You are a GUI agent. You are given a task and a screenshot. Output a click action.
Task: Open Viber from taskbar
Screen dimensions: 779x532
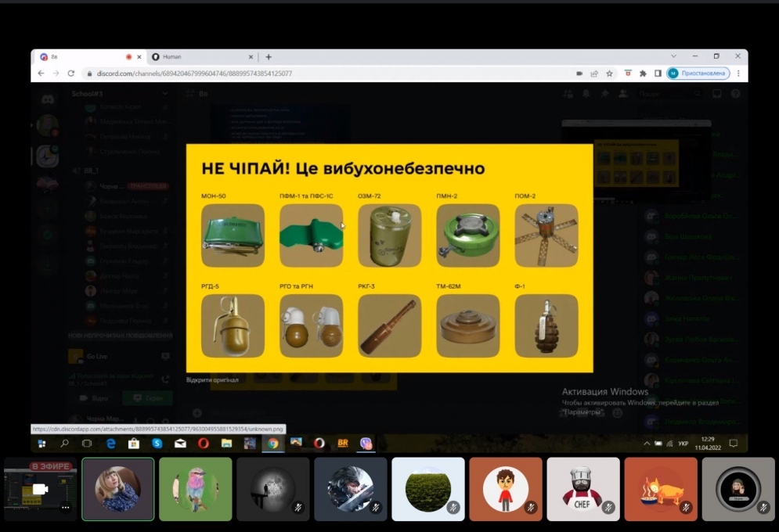(366, 444)
